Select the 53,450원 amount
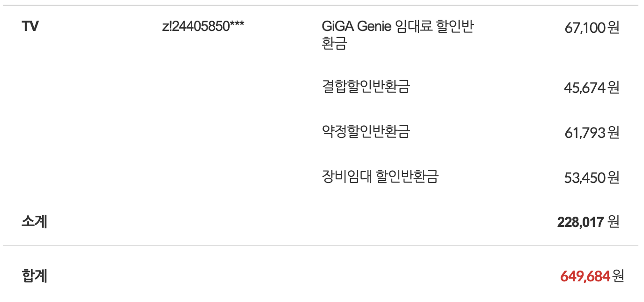This screenshot has height=302, width=644. [592, 178]
